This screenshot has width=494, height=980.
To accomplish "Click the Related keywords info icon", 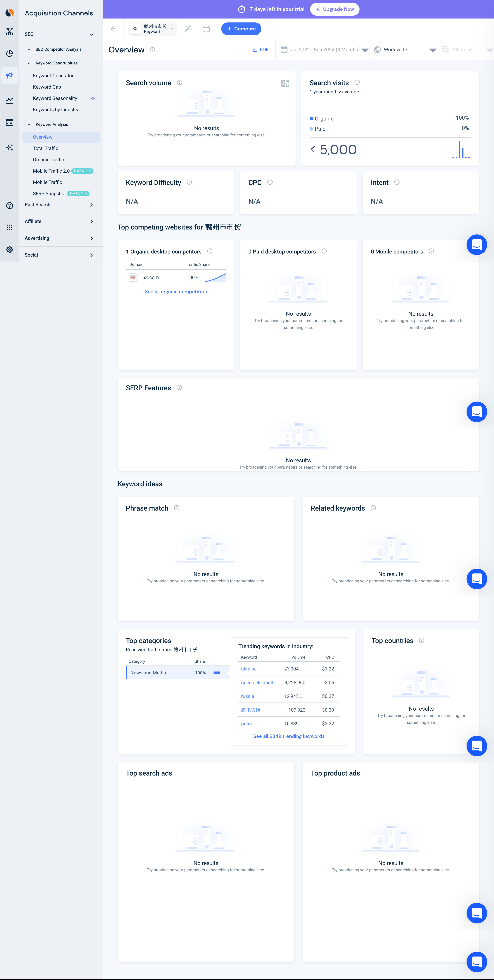I will [x=373, y=508].
